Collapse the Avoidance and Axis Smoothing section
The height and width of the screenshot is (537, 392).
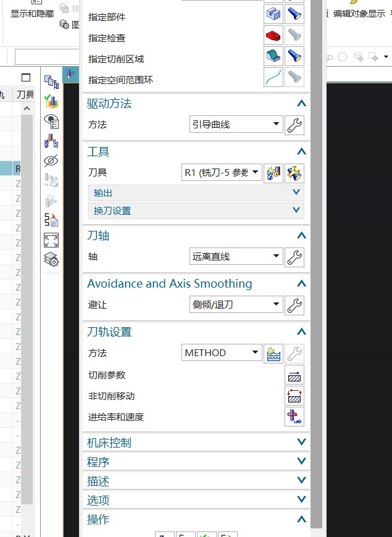(x=301, y=283)
